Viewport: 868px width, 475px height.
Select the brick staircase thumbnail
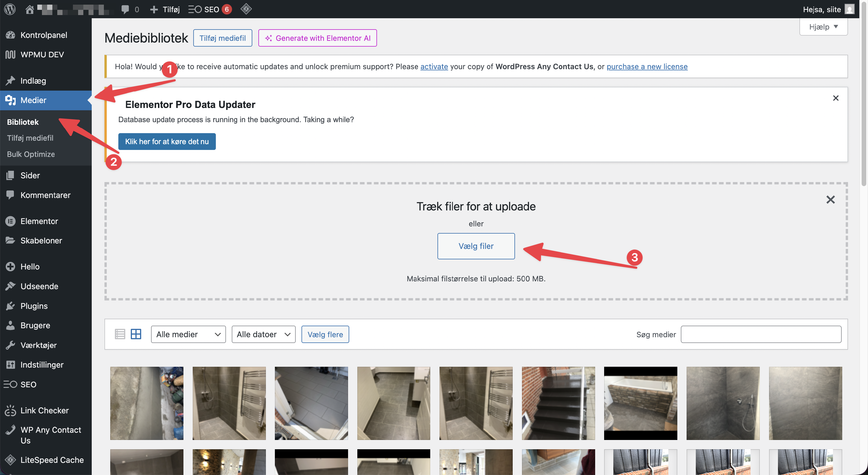(x=558, y=403)
